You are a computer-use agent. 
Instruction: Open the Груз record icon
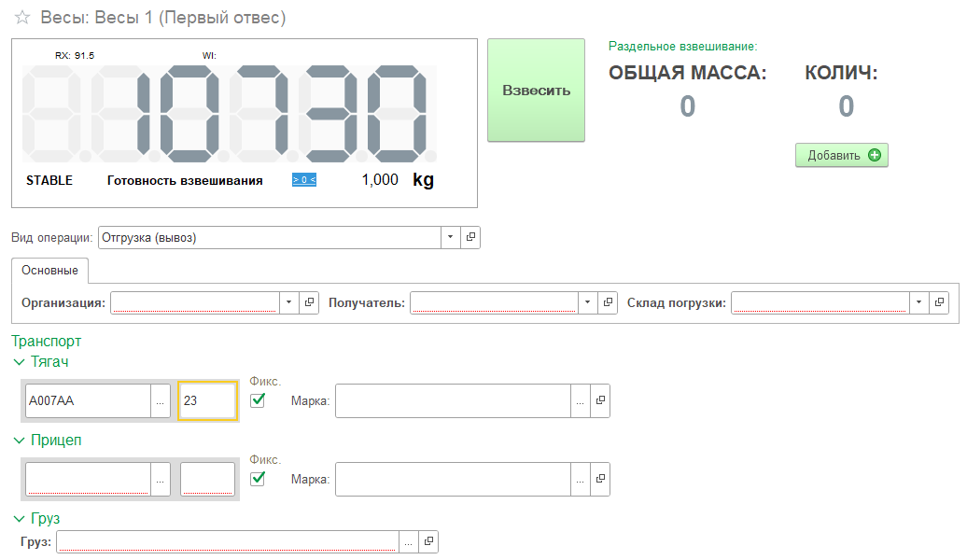point(428,541)
